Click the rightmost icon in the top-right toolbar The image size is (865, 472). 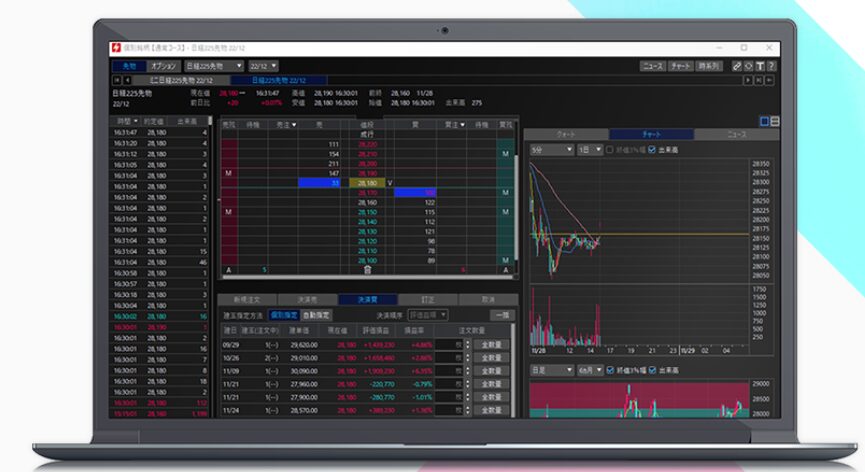coord(772,66)
